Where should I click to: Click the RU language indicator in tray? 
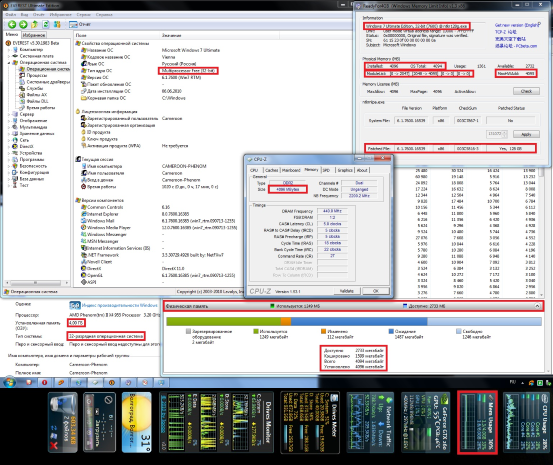click(513, 382)
